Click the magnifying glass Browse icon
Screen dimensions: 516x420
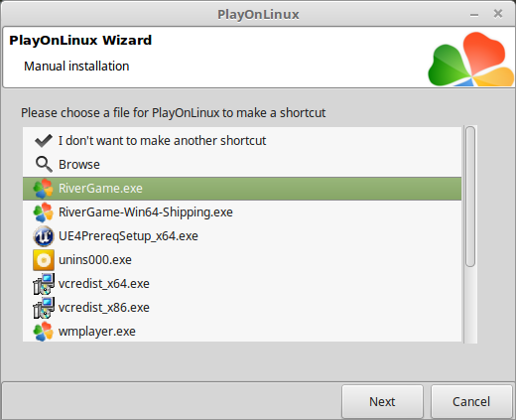(44, 165)
